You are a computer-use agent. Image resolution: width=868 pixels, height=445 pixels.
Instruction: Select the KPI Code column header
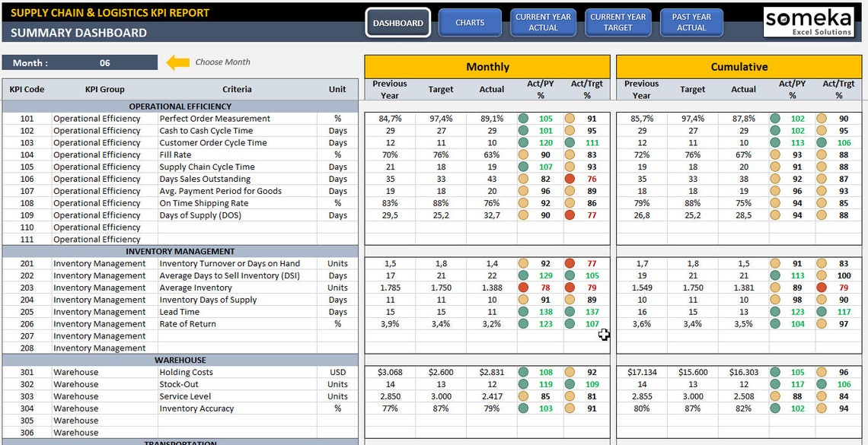(27, 89)
